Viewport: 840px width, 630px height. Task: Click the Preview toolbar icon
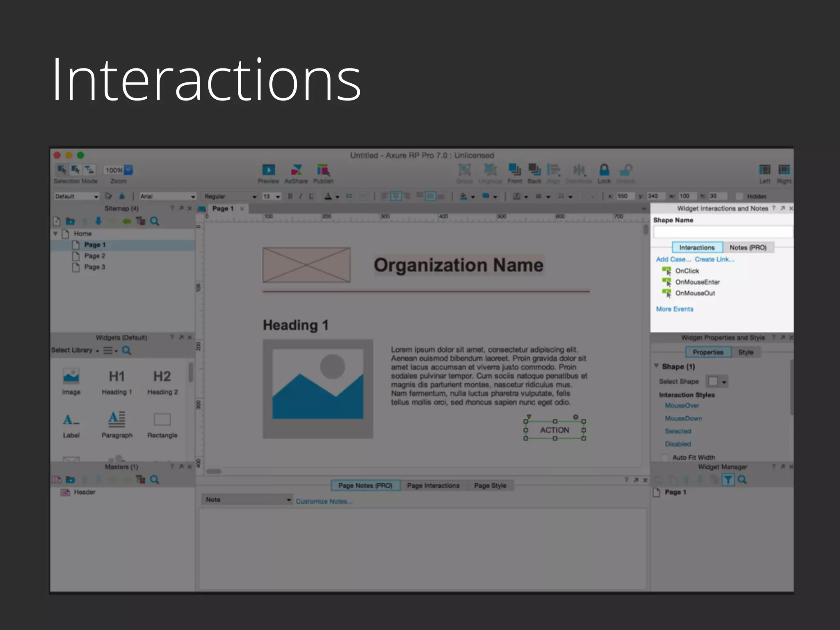(x=268, y=170)
